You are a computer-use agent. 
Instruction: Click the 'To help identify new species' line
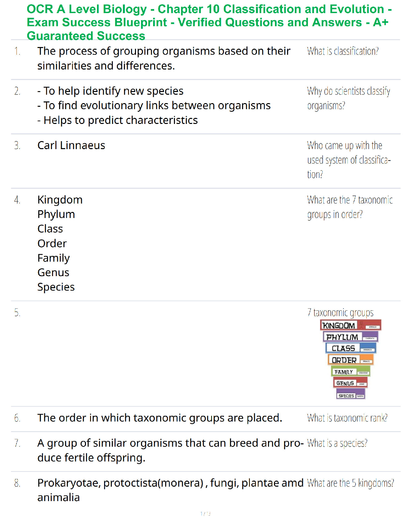(110, 91)
